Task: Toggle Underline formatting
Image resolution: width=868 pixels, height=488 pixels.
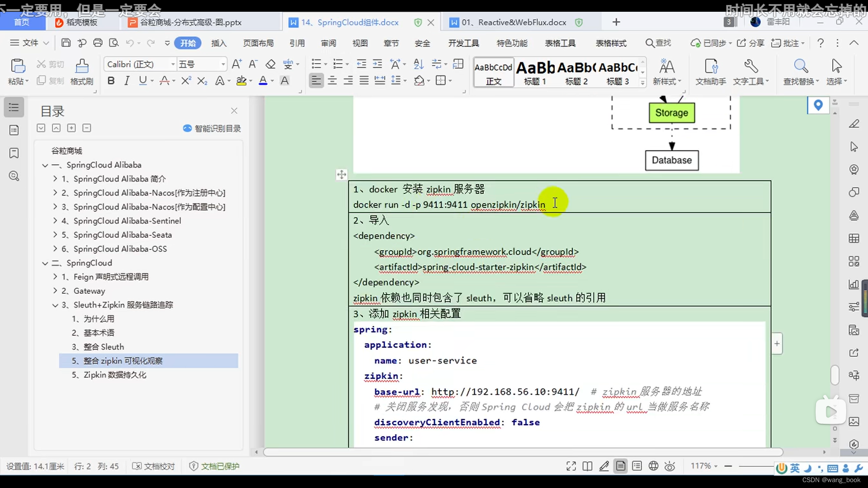Action: pos(143,80)
